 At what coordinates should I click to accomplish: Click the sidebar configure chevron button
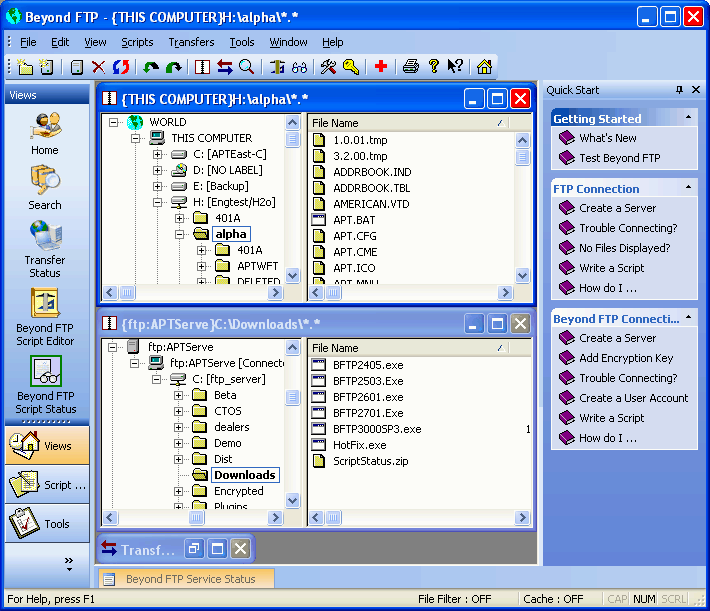coord(69,563)
